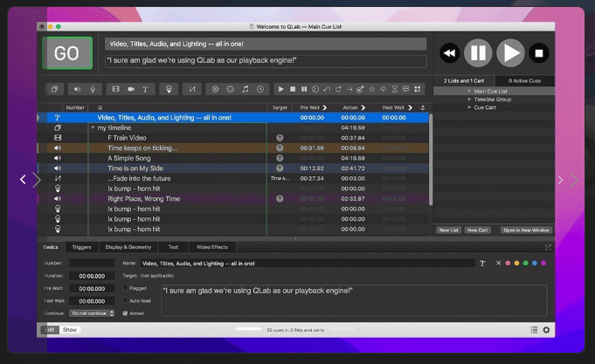Set cue color to red
Screen dimensions: 595x364
point(508,263)
